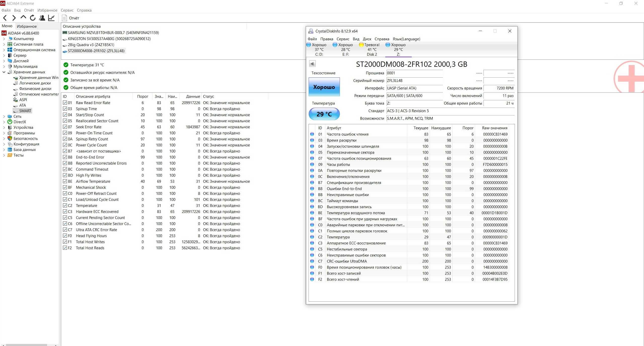Select the Дисплей tree item
644x346 pixels.
point(21,61)
